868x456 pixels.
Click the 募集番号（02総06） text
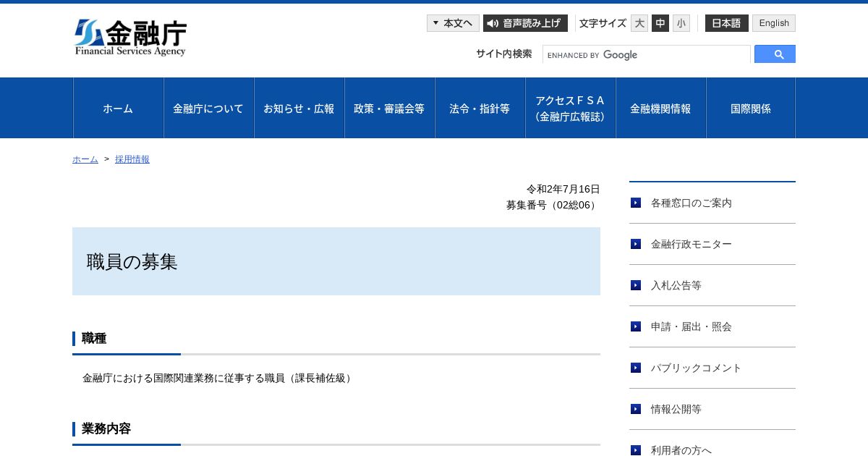(x=553, y=205)
